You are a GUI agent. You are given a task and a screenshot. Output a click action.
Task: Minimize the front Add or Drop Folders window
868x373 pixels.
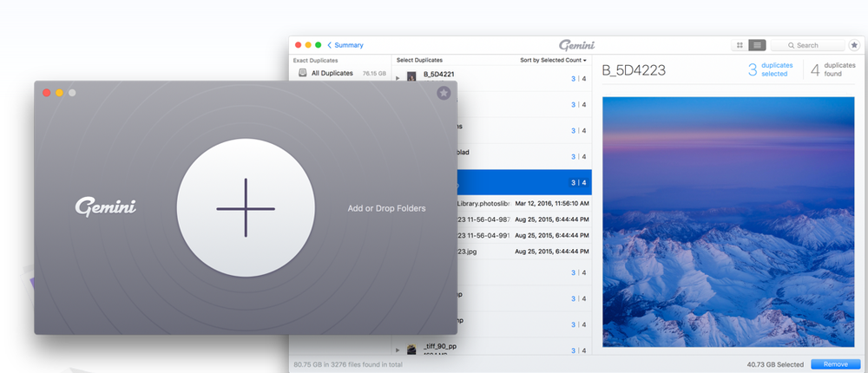59,93
